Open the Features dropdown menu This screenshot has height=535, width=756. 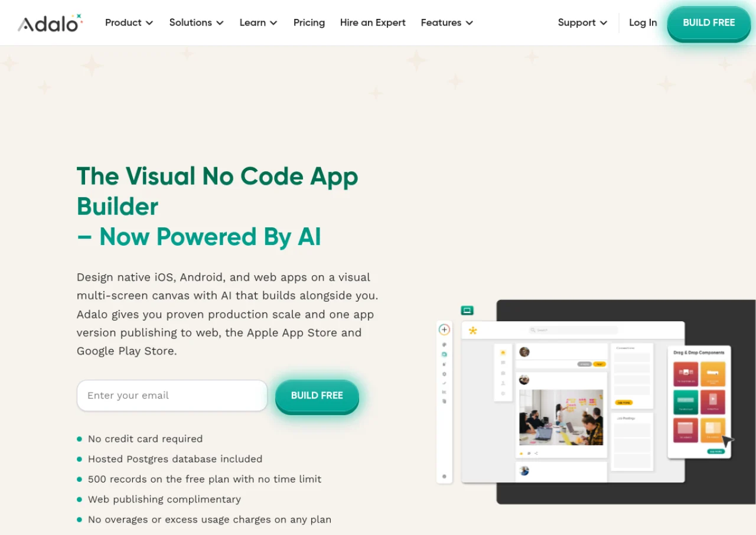pyautogui.click(x=447, y=22)
